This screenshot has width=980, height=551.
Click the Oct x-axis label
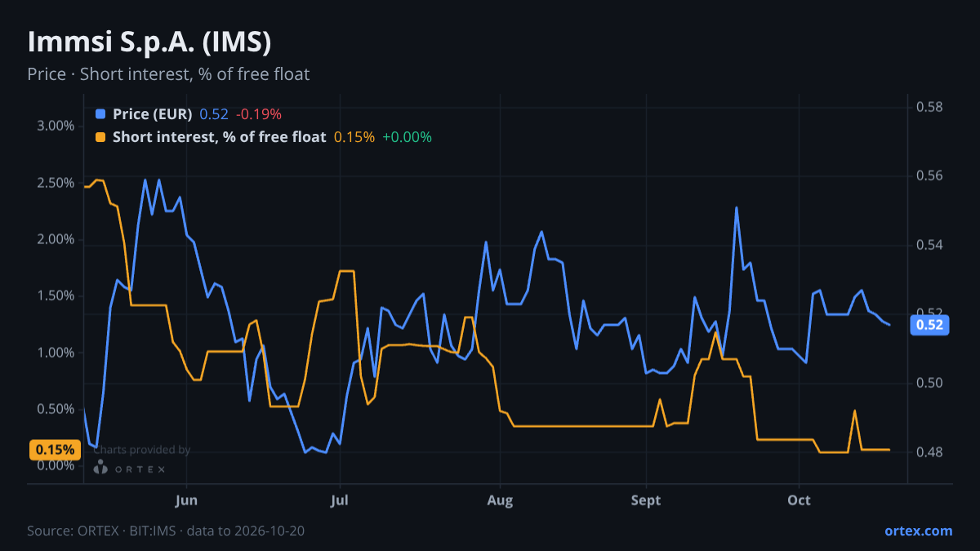[799, 500]
